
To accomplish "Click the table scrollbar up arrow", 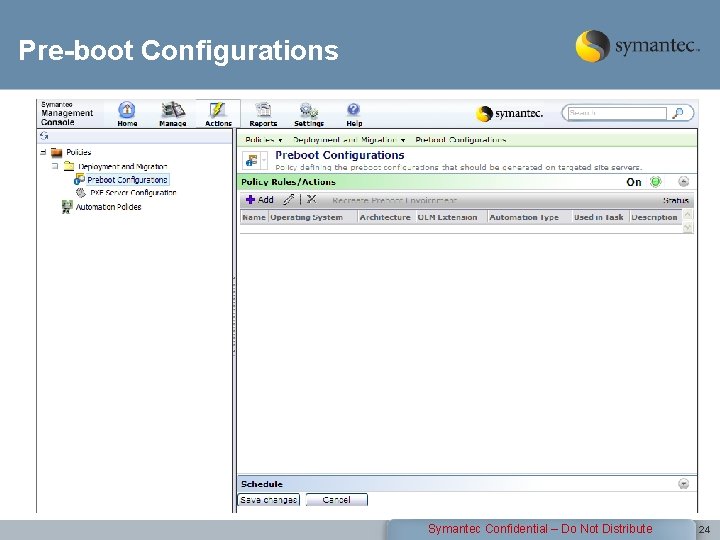I will (x=687, y=214).
